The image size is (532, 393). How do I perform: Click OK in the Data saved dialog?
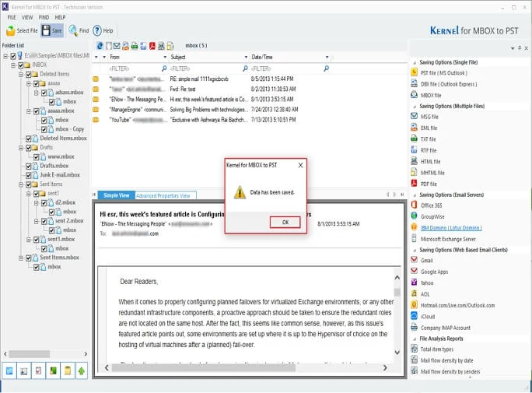285,223
